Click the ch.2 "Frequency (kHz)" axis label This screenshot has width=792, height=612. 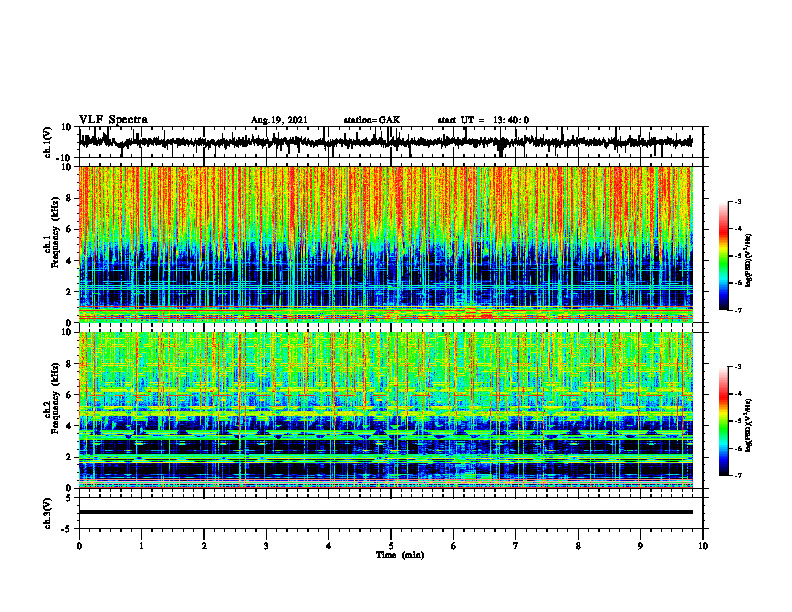pyautogui.click(x=54, y=398)
